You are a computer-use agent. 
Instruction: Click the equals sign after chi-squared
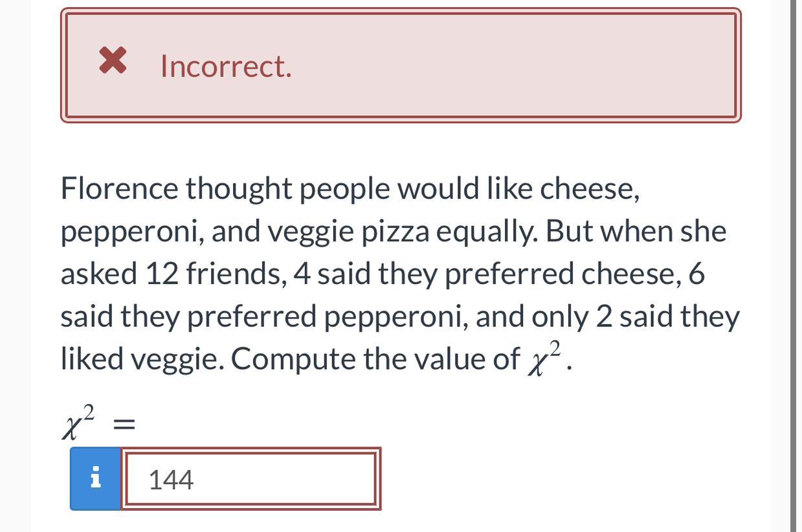click(x=124, y=425)
